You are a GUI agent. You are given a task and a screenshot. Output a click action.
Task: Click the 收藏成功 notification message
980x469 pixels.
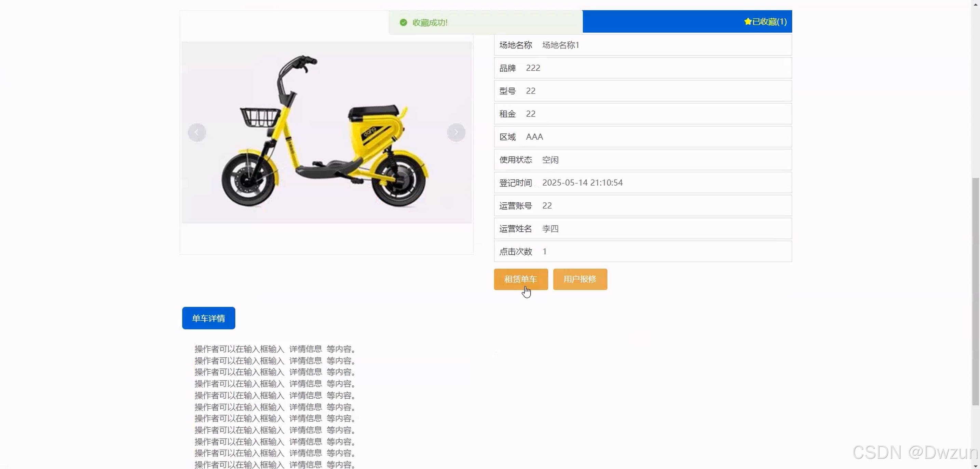coord(430,23)
